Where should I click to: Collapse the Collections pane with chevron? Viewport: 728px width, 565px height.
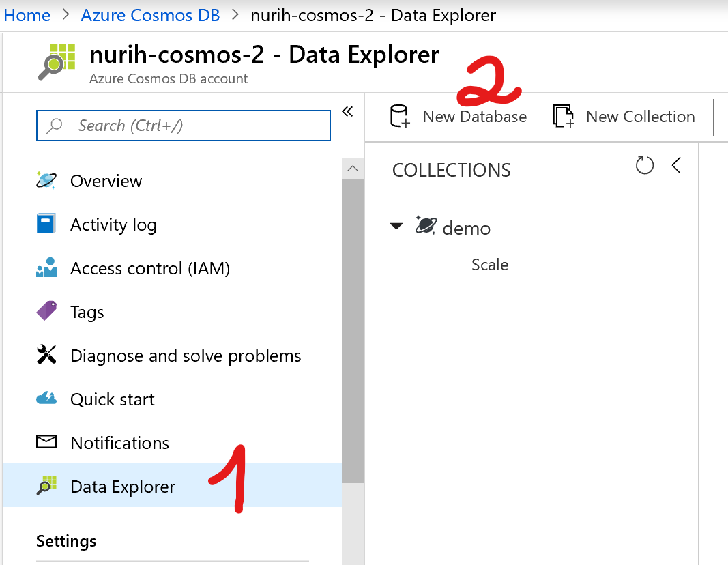(x=676, y=165)
